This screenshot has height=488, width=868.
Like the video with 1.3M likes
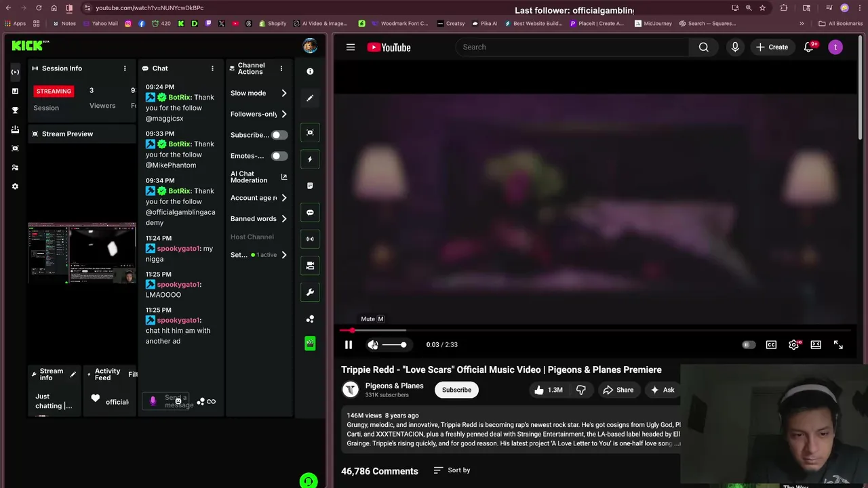click(548, 390)
